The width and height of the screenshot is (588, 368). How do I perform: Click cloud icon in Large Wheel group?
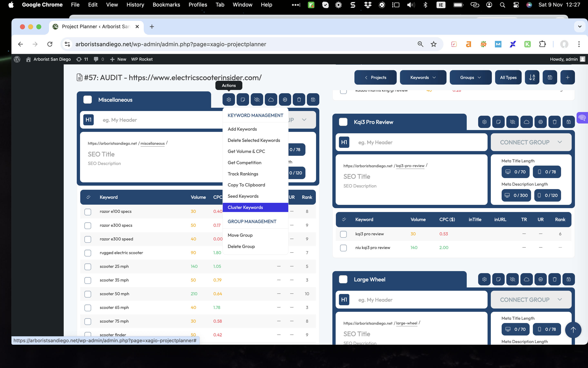(x=527, y=279)
